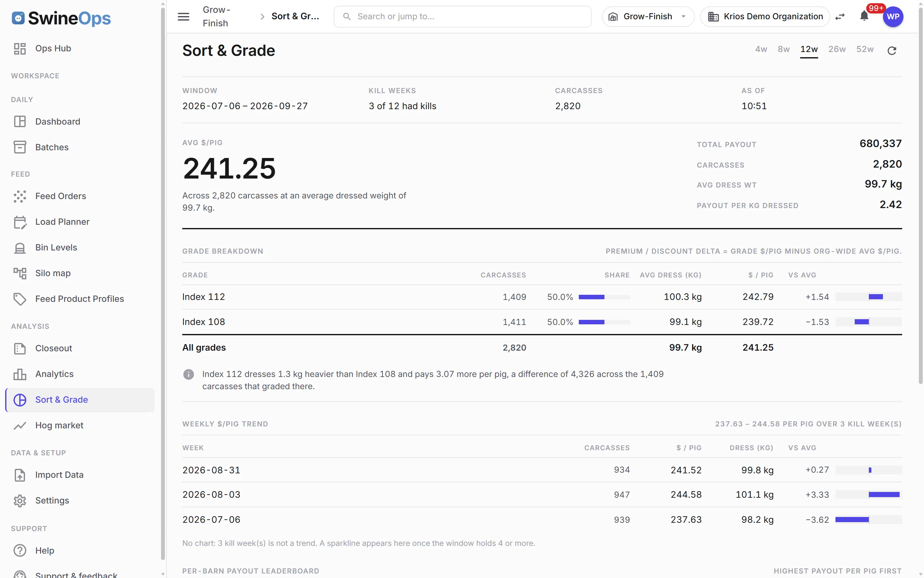Open the Krios Demo Organization selector

coord(765,16)
